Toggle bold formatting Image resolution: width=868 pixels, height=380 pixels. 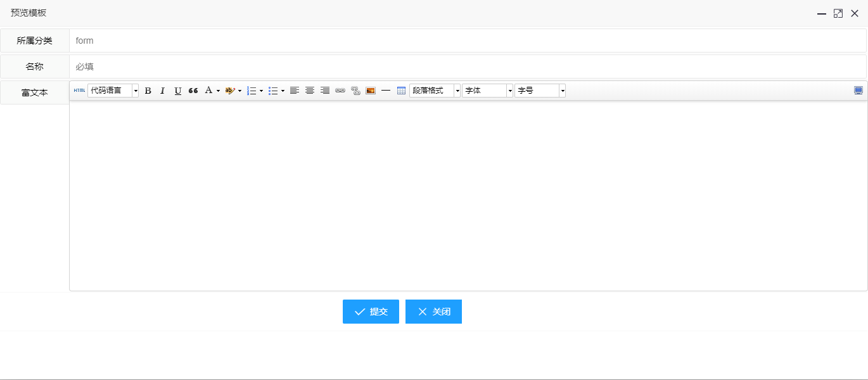(x=148, y=91)
